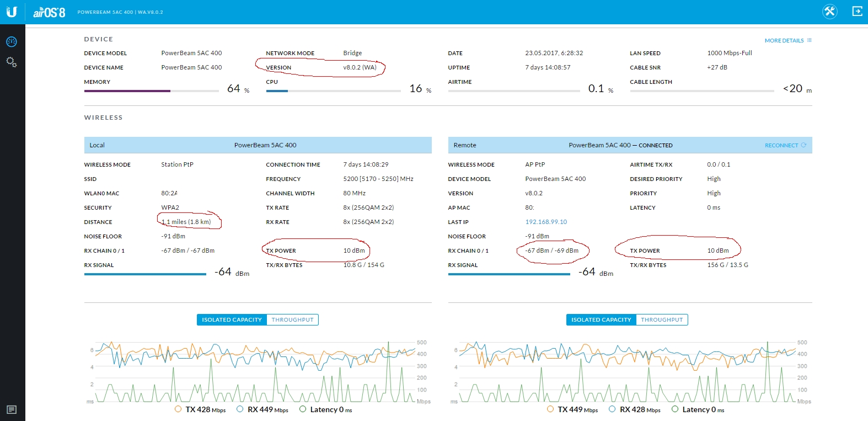The width and height of the screenshot is (868, 421).
Task: Open the settings gear sidebar icon
Action: click(x=12, y=62)
